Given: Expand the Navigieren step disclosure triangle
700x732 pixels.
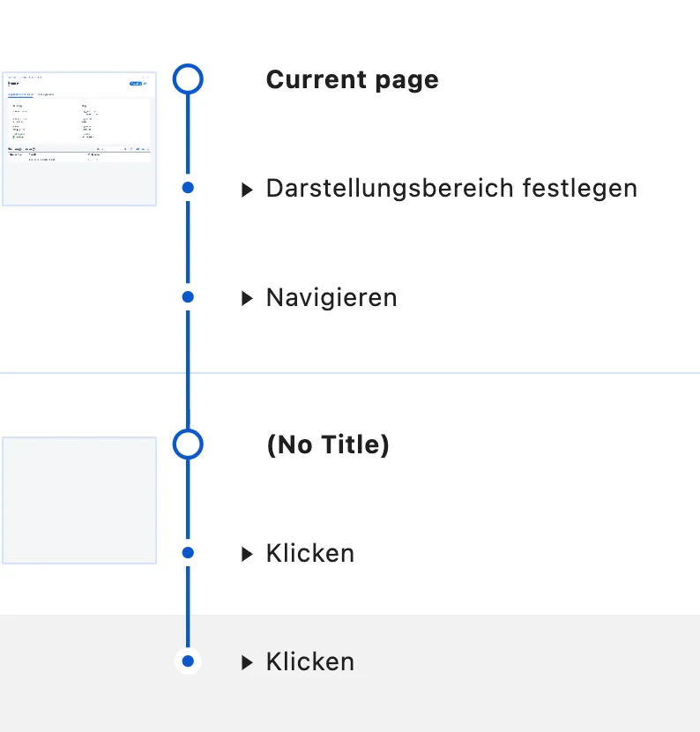Looking at the screenshot, I should pyautogui.click(x=248, y=298).
